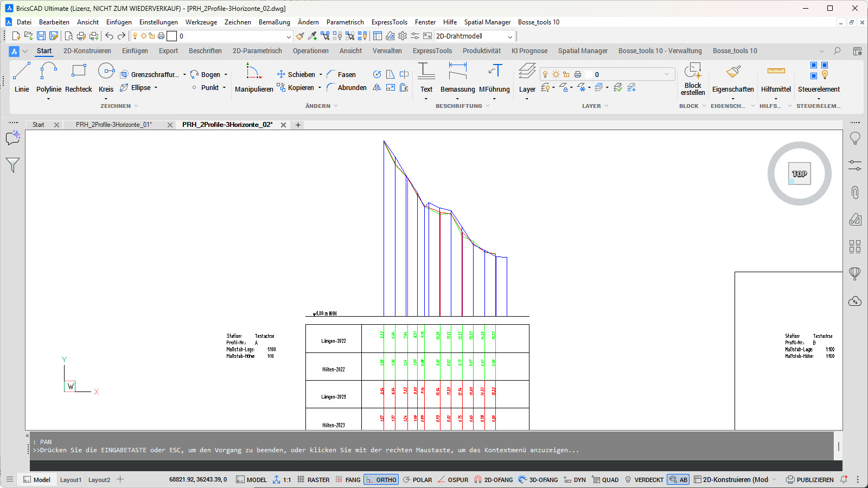The height and width of the screenshot is (488, 868).
Task: Open the Werkzeuge menu
Action: coord(201,22)
